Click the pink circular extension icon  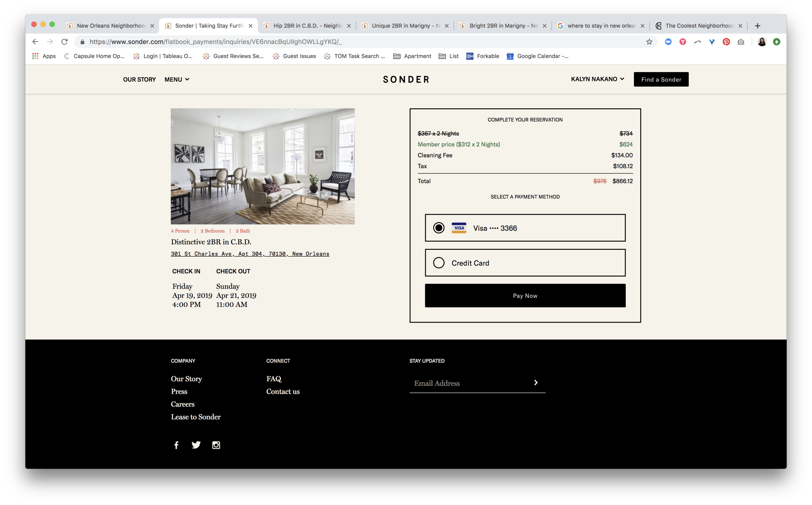click(x=683, y=42)
